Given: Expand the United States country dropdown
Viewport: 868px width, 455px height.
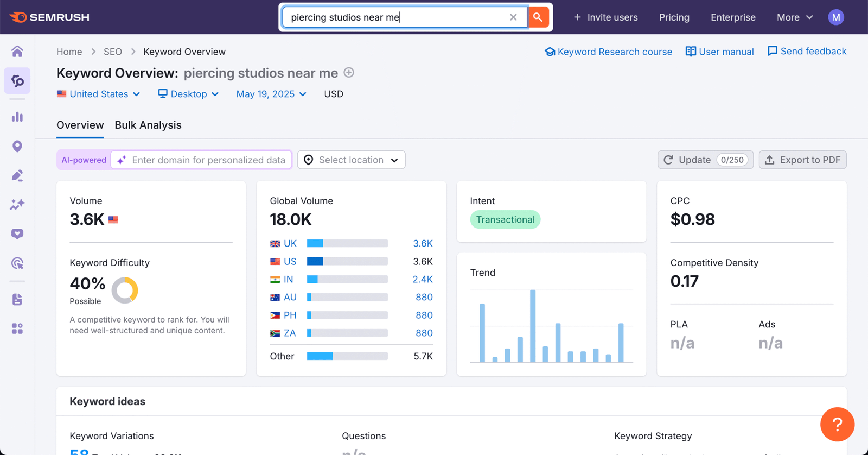Looking at the screenshot, I should click(99, 94).
